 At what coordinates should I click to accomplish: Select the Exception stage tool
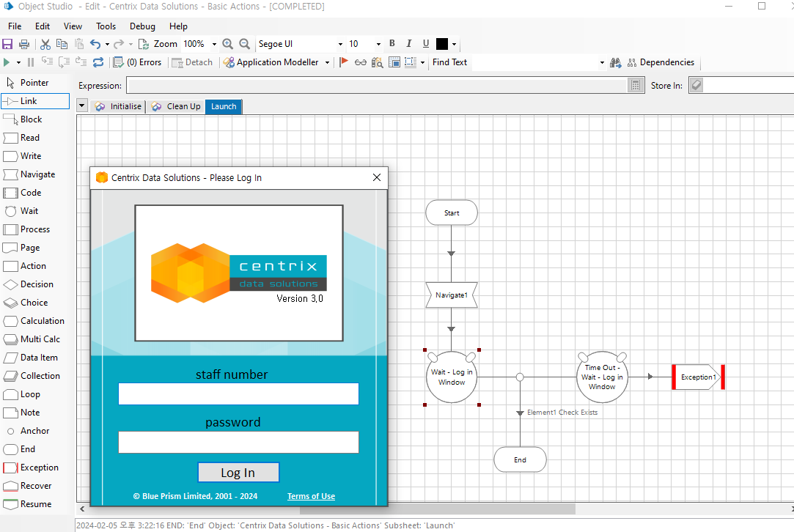coord(35,468)
